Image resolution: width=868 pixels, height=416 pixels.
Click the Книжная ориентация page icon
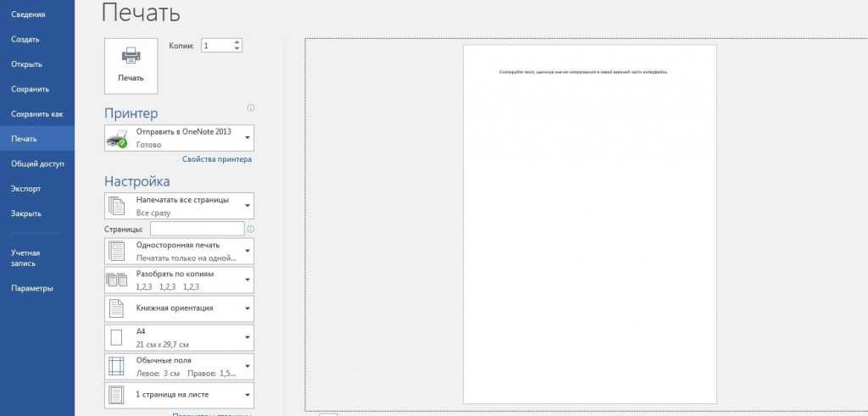pos(117,308)
